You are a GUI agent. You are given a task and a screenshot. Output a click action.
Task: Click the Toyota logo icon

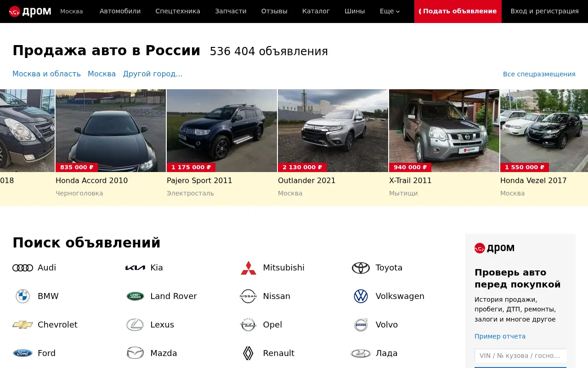361,268
